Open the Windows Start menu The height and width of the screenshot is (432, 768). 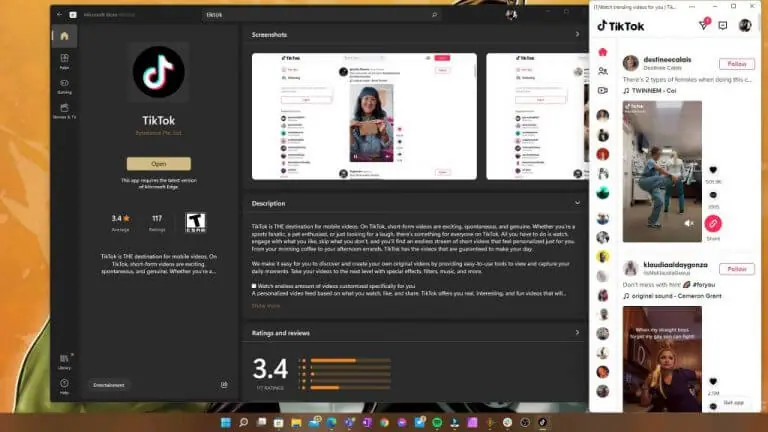[x=226, y=422]
